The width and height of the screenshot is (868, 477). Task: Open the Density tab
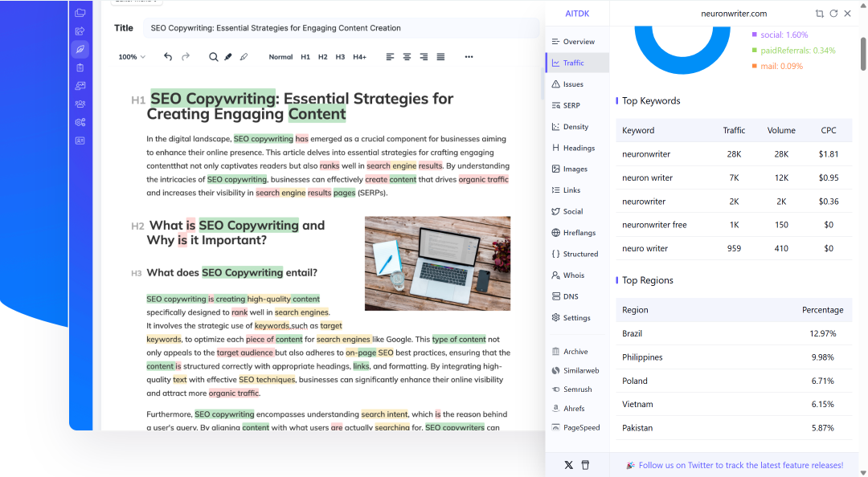click(577, 127)
